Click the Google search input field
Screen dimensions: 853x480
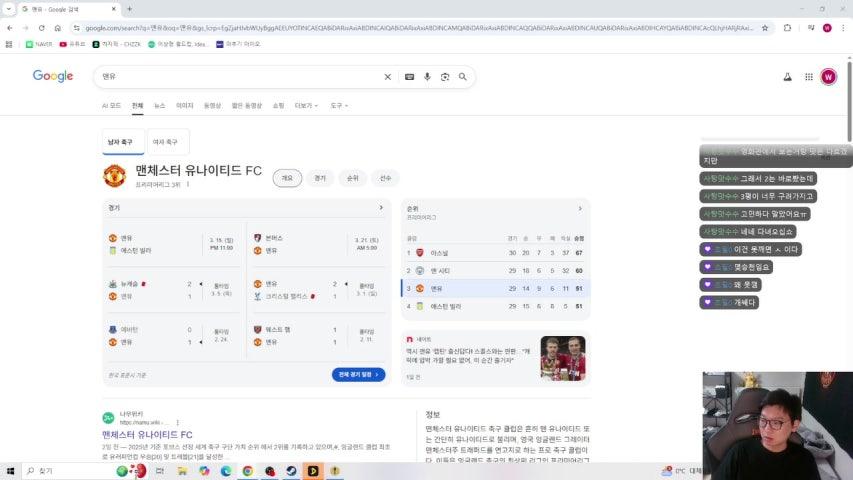click(239, 77)
